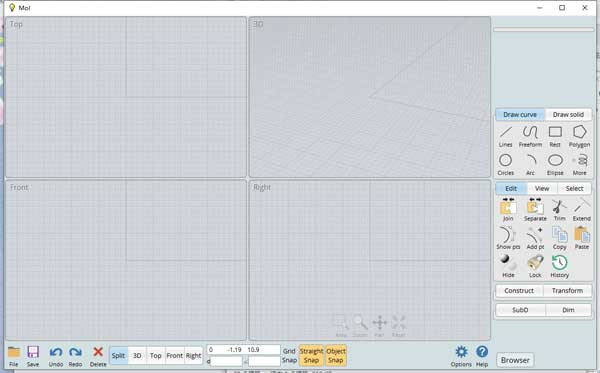The height and width of the screenshot is (373, 600).
Task: Select the Circles tool
Action: click(505, 165)
